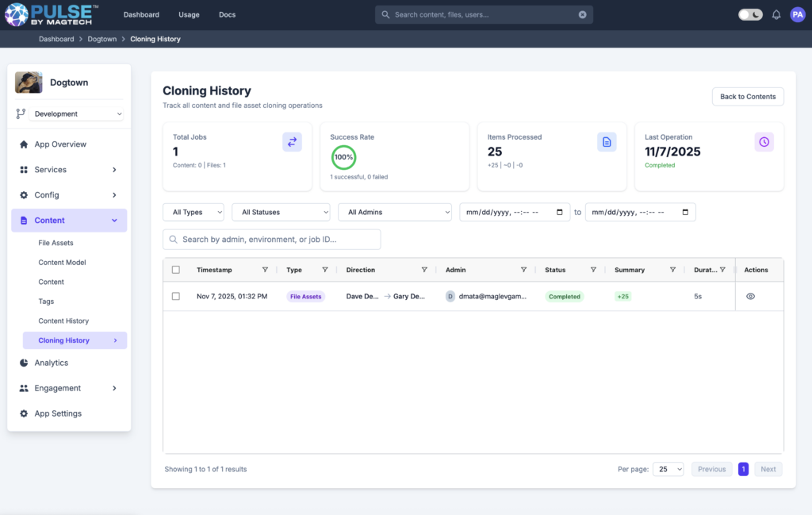The height and width of the screenshot is (515, 812).
Task: Click the Dogtown breadcrumb link
Action: 101,39
